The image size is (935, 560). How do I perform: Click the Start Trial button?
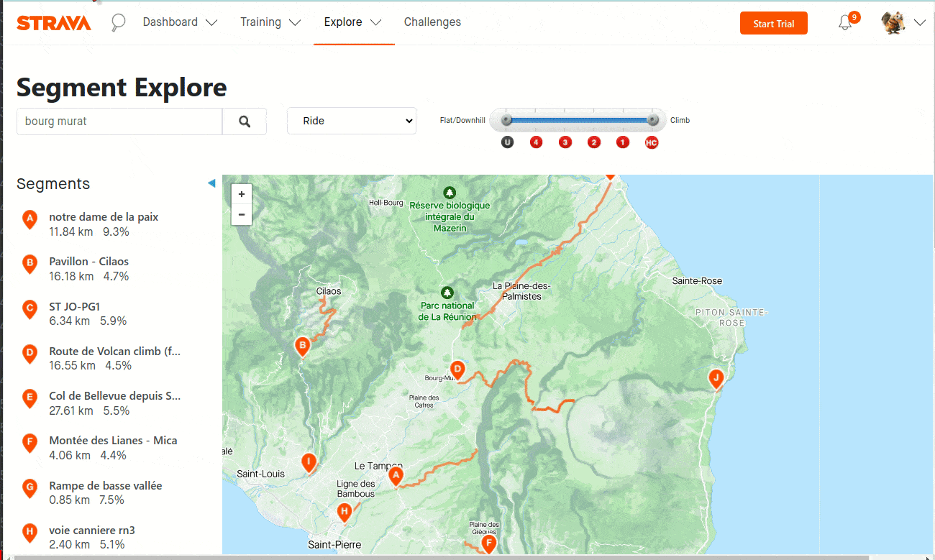774,24
